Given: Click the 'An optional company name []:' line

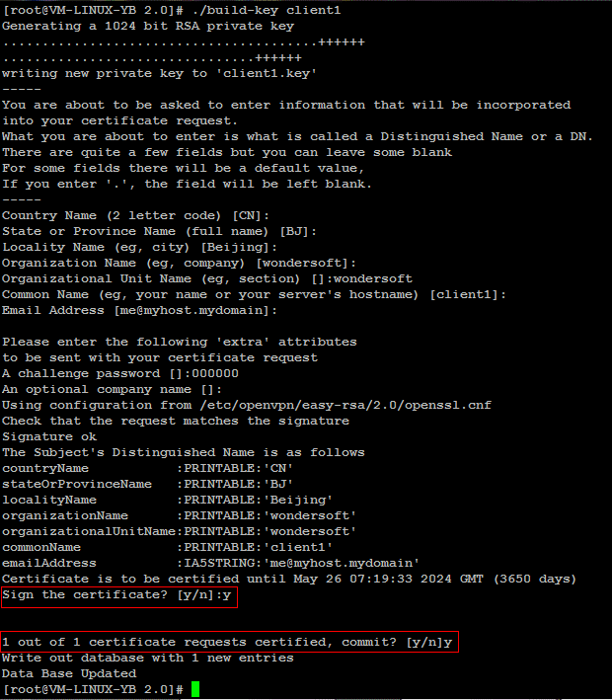Looking at the screenshot, I should (x=112, y=389).
